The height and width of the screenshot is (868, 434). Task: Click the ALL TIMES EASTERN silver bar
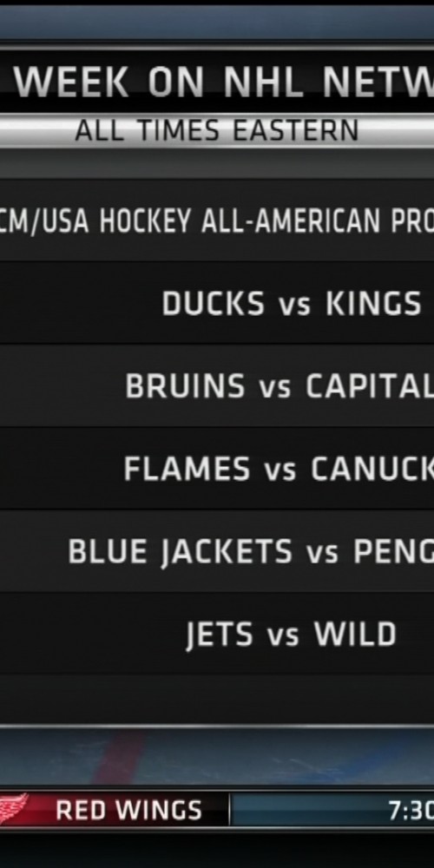pos(217,131)
